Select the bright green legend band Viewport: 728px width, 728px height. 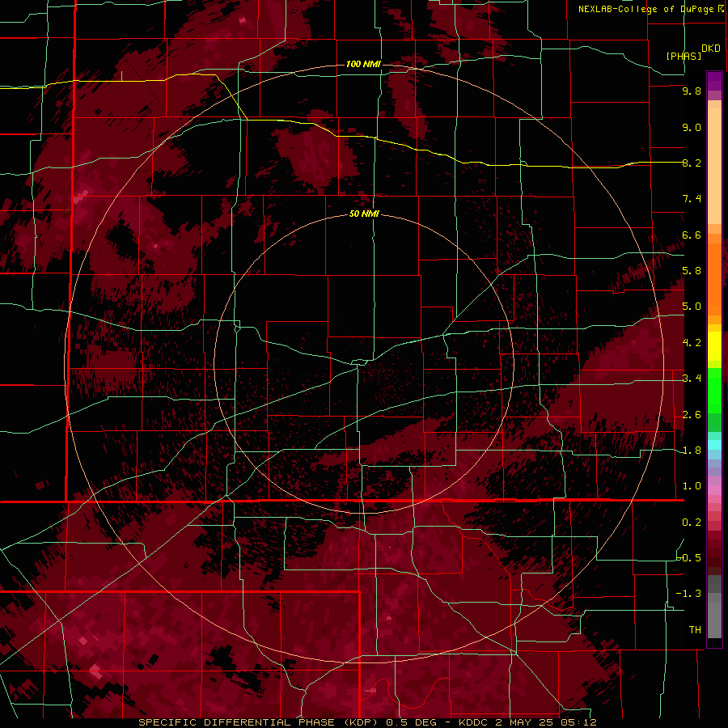tap(714, 390)
